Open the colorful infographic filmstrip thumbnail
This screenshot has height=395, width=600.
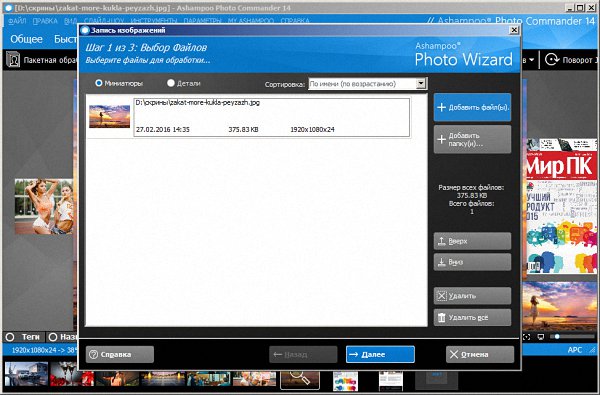pyautogui.click(x=346, y=380)
